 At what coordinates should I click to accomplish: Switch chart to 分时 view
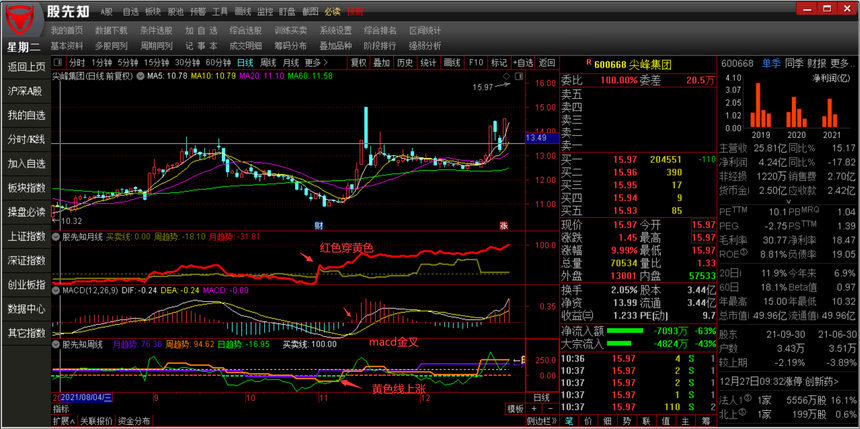click(77, 63)
